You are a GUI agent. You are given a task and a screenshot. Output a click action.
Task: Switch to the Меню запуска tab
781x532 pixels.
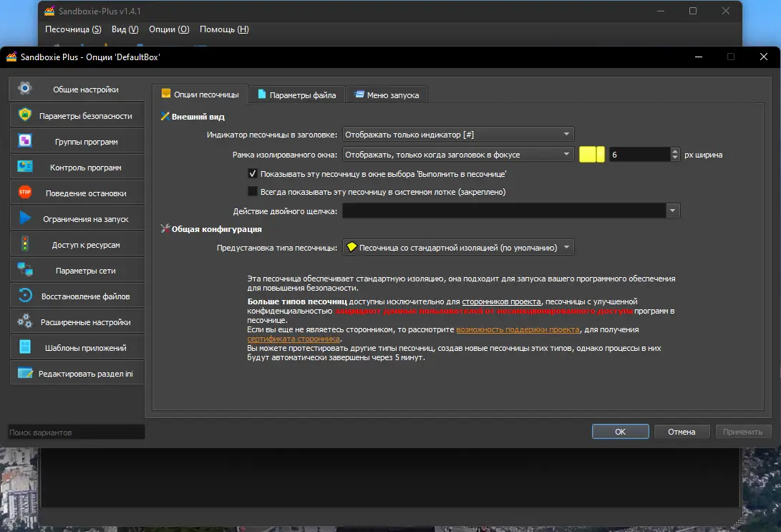coord(387,95)
